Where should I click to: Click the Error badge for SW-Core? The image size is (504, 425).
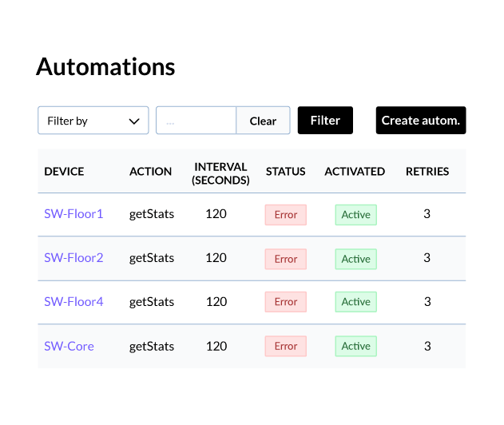click(x=286, y=346)
